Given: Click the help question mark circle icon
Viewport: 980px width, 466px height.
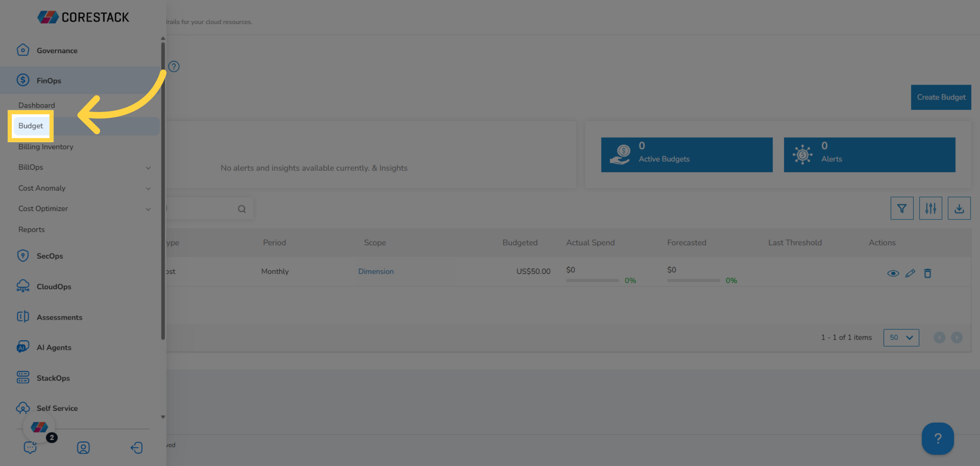Looking at the screenshot, I should pyautogui.click(x=174, y=67).
